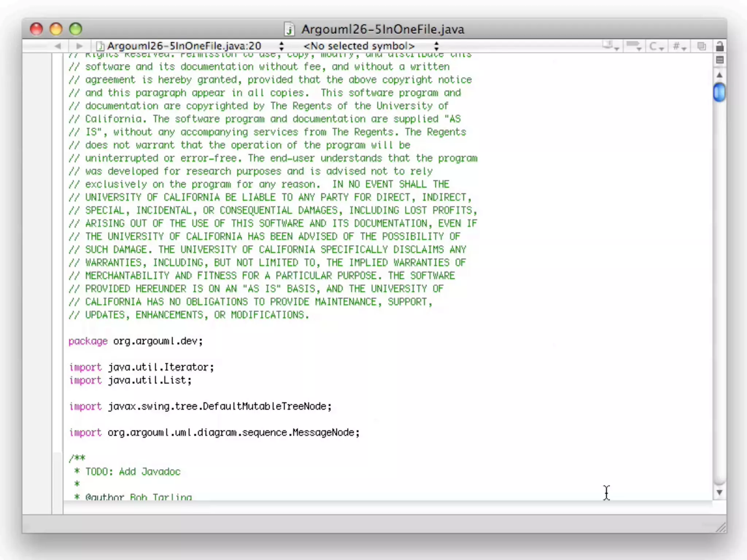Click the split editor view icon
Image resolution: width=747 pixels, height=560 pixels.
719,60
